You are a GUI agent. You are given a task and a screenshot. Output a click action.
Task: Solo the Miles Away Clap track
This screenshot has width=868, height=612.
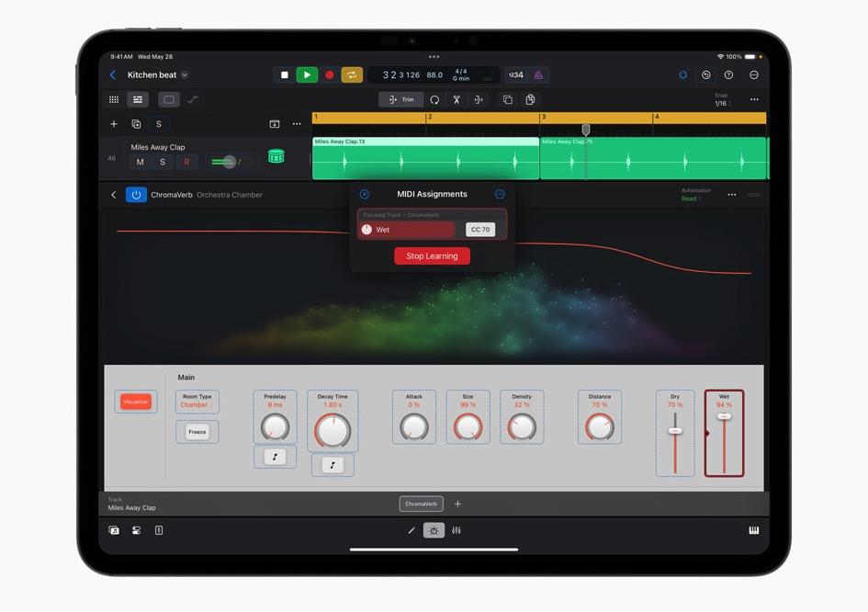(163, 163)
